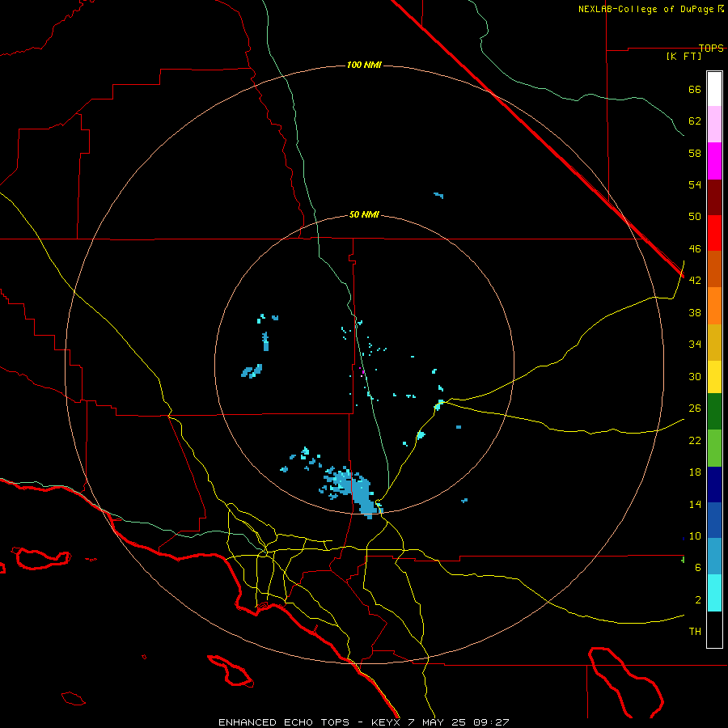This screenshot has width=728, height=728.
Task: Select the dark green legend swatch
Action: pyautogui.click(x=714, y=412)
